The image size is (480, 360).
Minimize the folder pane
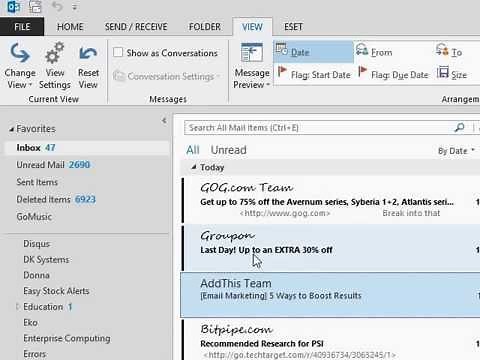164,120
